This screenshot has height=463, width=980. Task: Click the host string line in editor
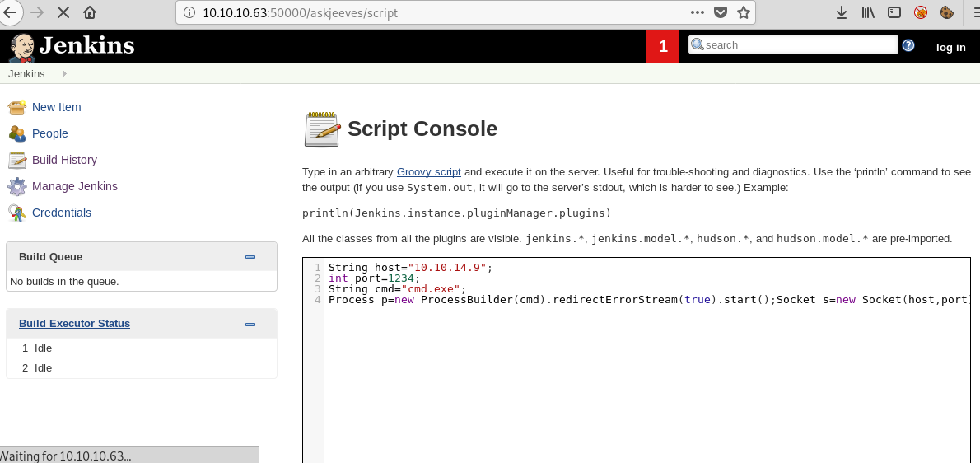click(411, 268)
